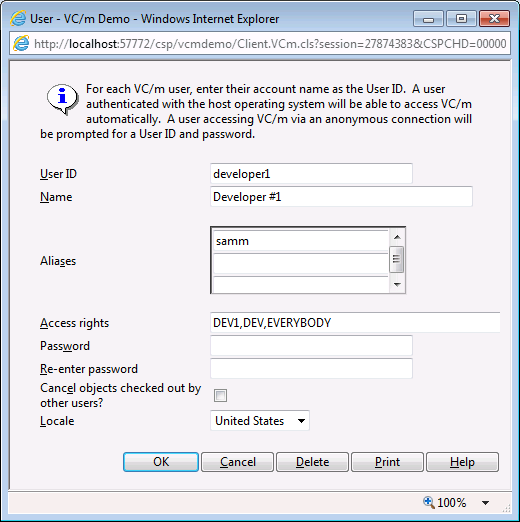Click the zoom magnifier icon in status bar
This screenshot has width=520, height=522.
click(429, 502)
